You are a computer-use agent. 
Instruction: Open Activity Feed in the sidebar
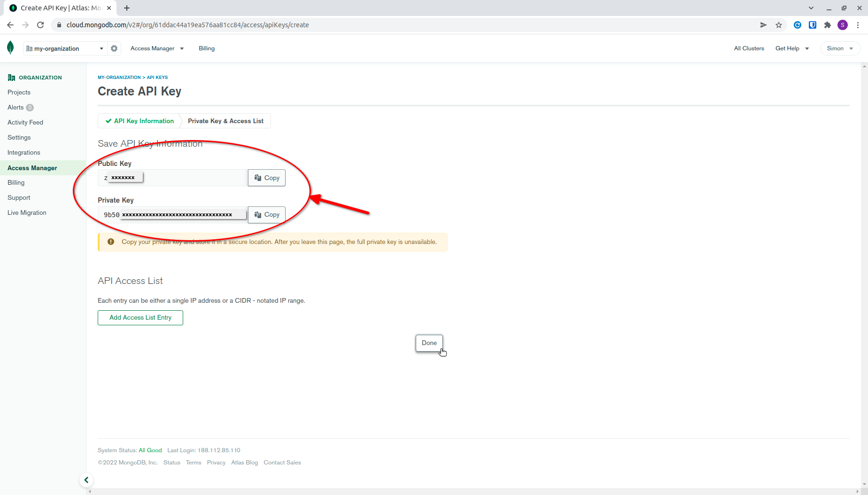(25, 122)
